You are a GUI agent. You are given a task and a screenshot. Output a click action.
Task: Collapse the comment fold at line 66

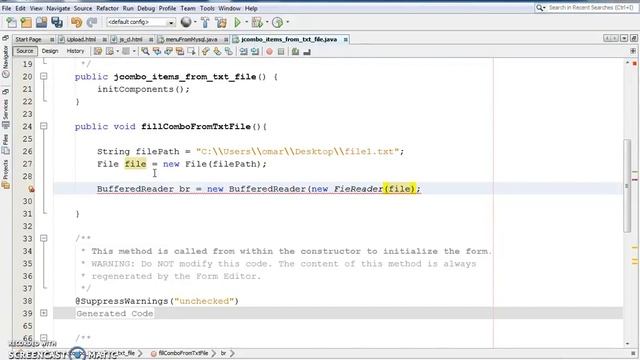tap(44, 338)
